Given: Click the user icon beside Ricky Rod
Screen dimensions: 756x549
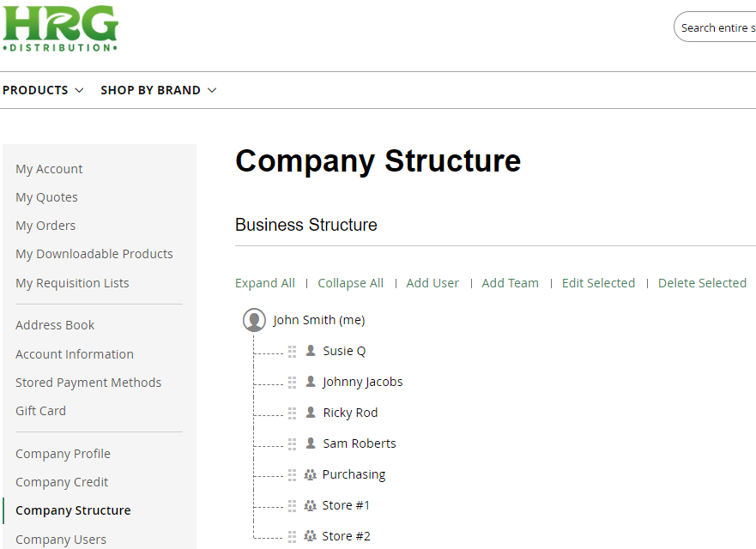Looking at the screenshot, I should click(311, 413).
